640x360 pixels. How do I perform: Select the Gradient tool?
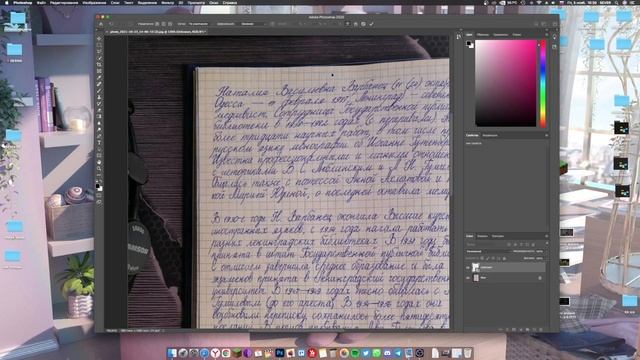coord(99,117)
